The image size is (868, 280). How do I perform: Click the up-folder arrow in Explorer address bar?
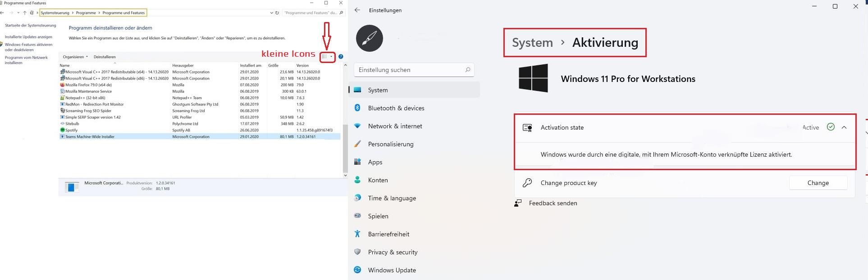pos(25,13)
